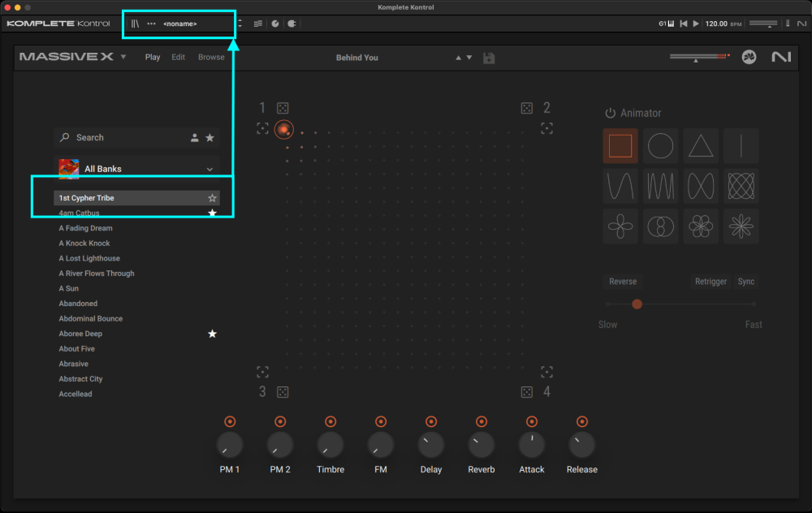This screenshot has height=513, width=812.
Task: Switch to the Browse tab
Action: pos(211,57)
